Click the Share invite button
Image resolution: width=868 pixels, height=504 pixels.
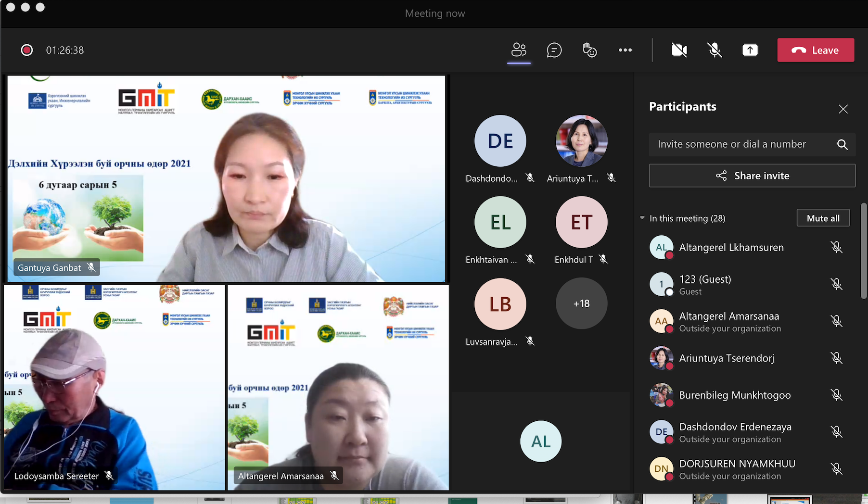752,176
